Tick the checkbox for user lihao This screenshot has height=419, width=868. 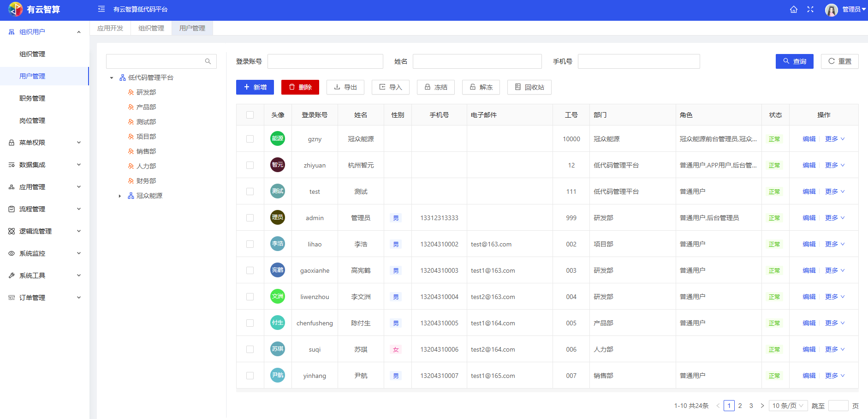click(x=250, y=244)
